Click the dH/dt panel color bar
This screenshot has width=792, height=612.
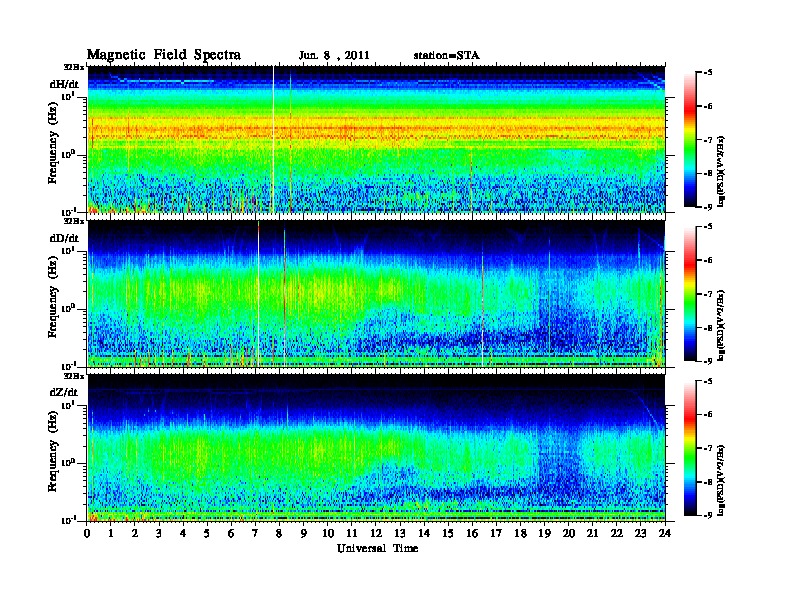[x=690, y=139]
